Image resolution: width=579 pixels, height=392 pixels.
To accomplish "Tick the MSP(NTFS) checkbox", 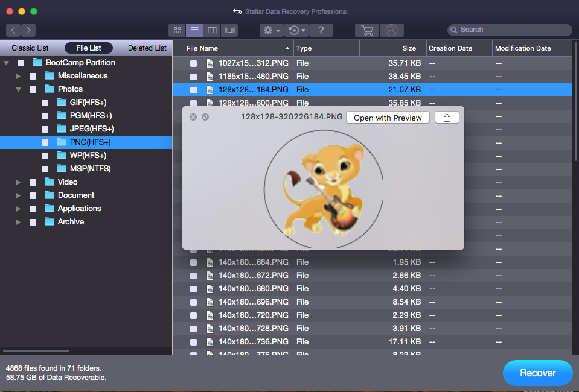I will (45, 169).
